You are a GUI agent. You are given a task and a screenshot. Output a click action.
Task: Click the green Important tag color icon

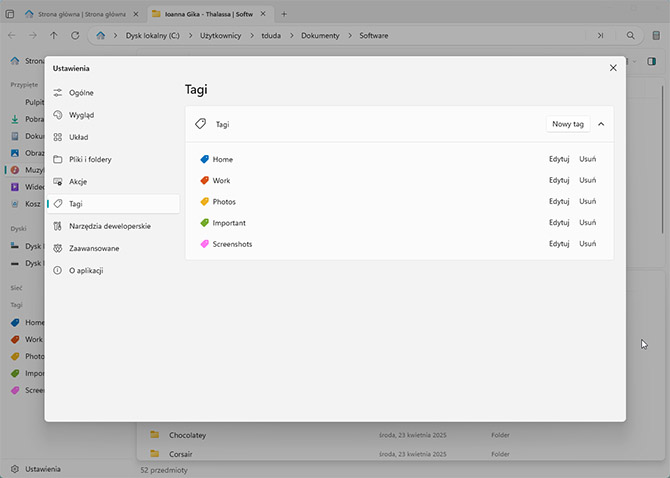tap(204, 223)
